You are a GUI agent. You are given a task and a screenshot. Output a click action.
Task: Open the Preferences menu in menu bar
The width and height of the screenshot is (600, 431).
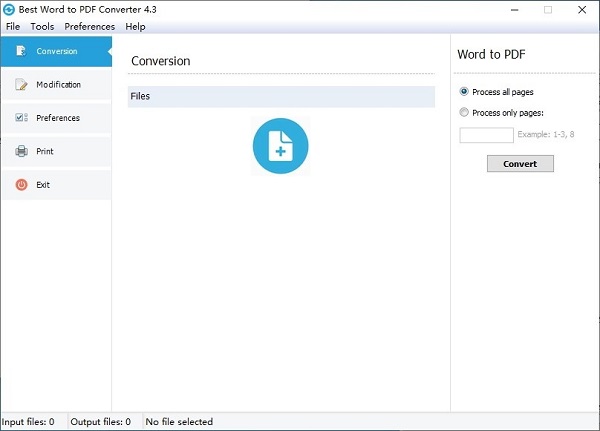[x=90, y=26]
